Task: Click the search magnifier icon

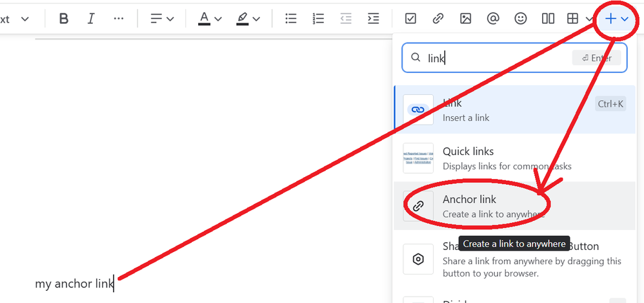Action: coord(416,57)
